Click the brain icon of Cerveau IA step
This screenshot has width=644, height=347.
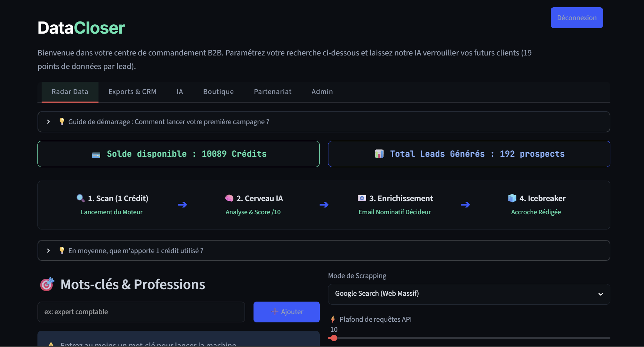click(229, 198)
